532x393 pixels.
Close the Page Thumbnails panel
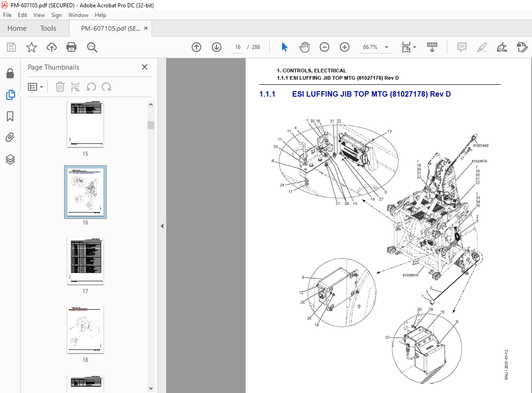click(145, 67)
